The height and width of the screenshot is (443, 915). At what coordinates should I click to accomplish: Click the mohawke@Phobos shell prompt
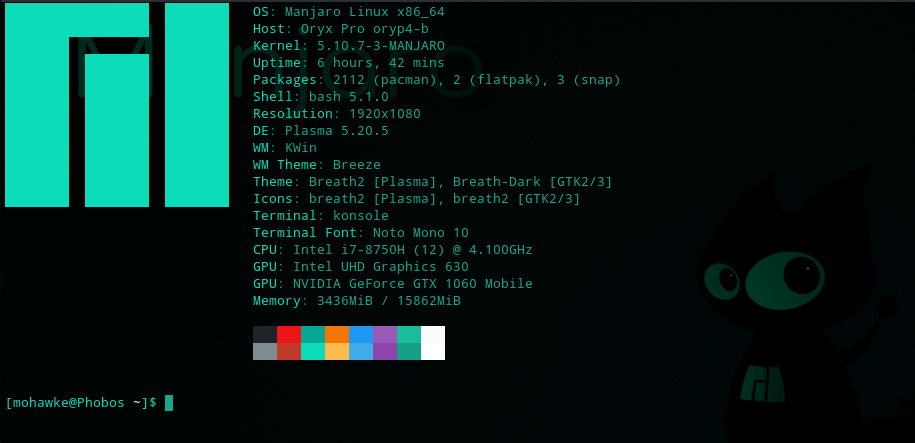coord(81,403)
